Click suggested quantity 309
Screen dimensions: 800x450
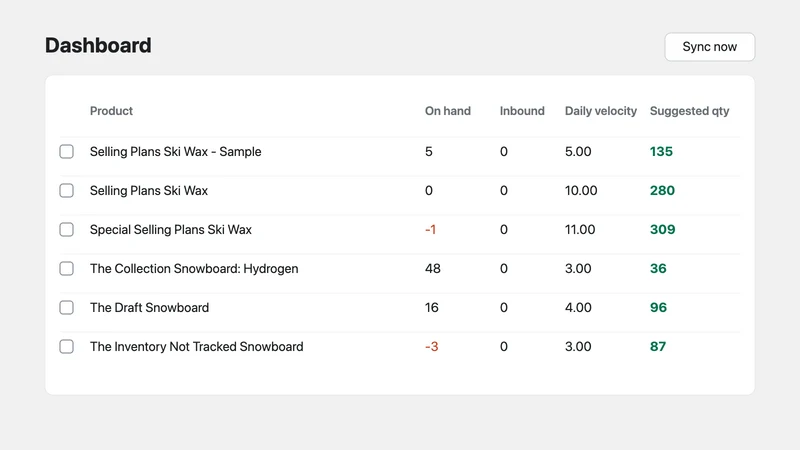[x=662, y=230]
